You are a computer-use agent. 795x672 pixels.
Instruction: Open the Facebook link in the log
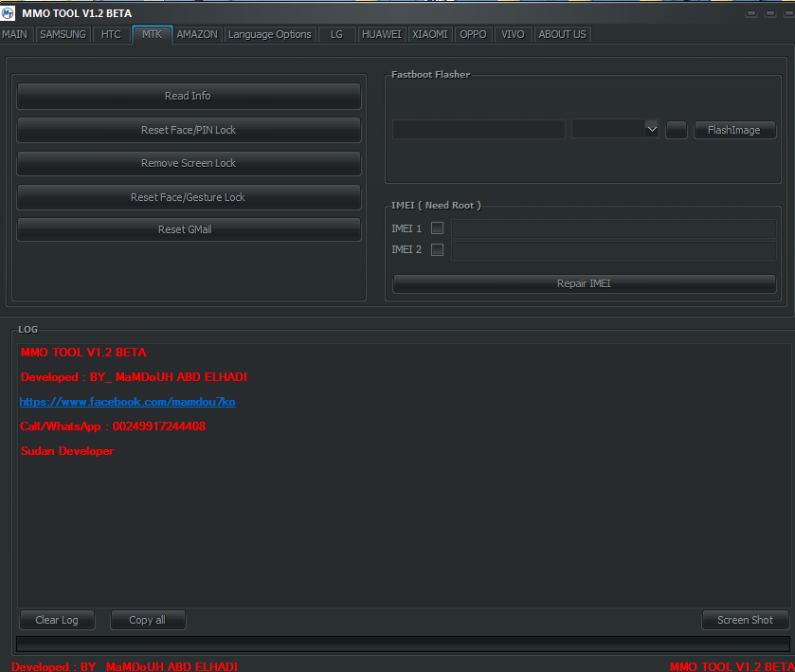click(x=127, y=402)
